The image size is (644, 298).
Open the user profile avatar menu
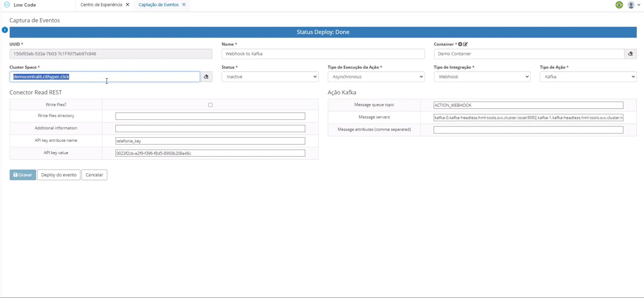[634, 5]
